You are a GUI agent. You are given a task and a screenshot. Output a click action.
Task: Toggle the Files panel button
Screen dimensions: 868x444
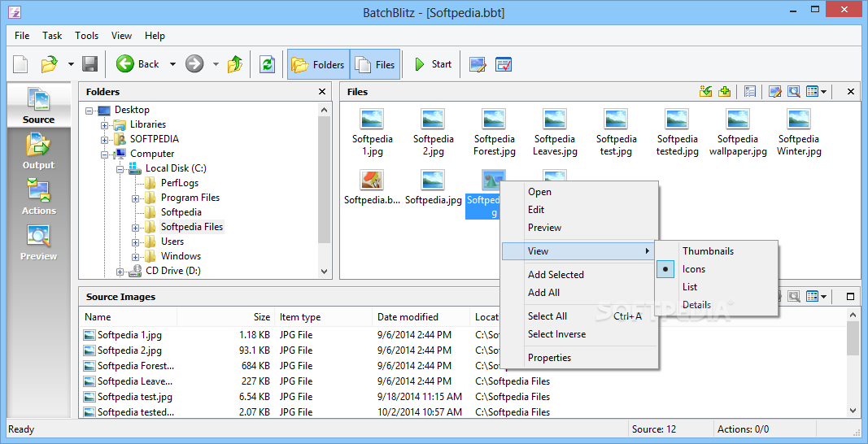(375, 64)
